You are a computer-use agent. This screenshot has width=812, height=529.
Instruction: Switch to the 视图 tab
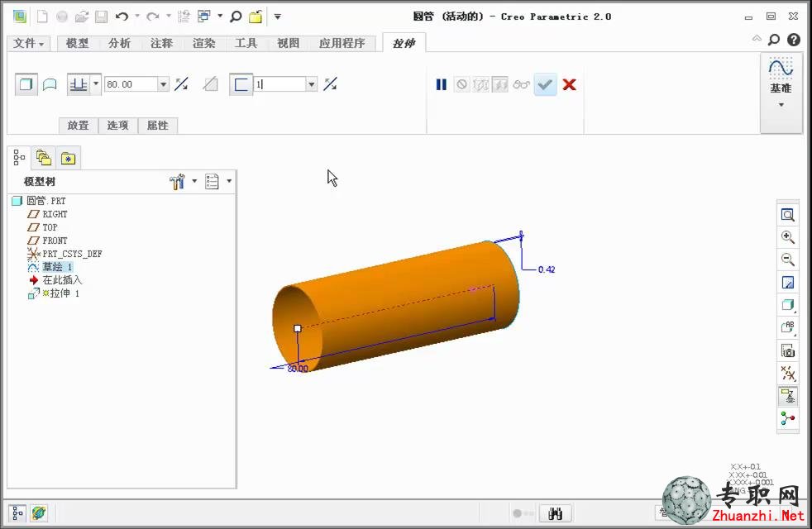(x=288, y=44)
